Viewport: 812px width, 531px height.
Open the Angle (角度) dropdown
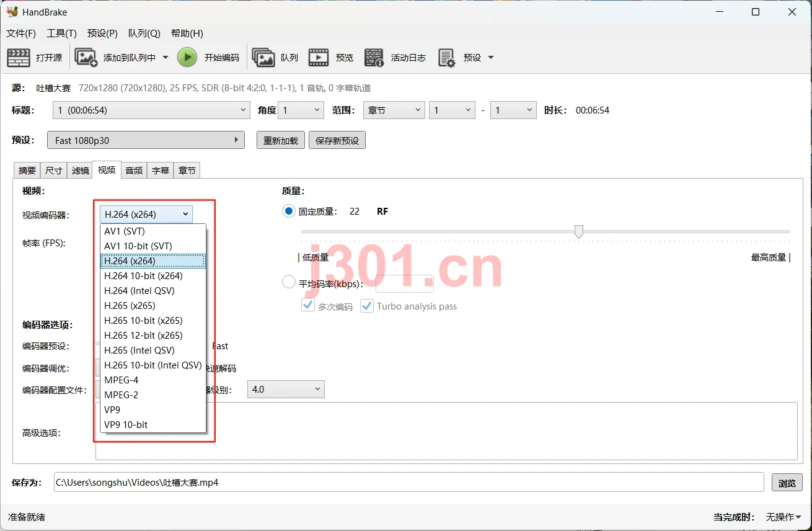(301, 110)
